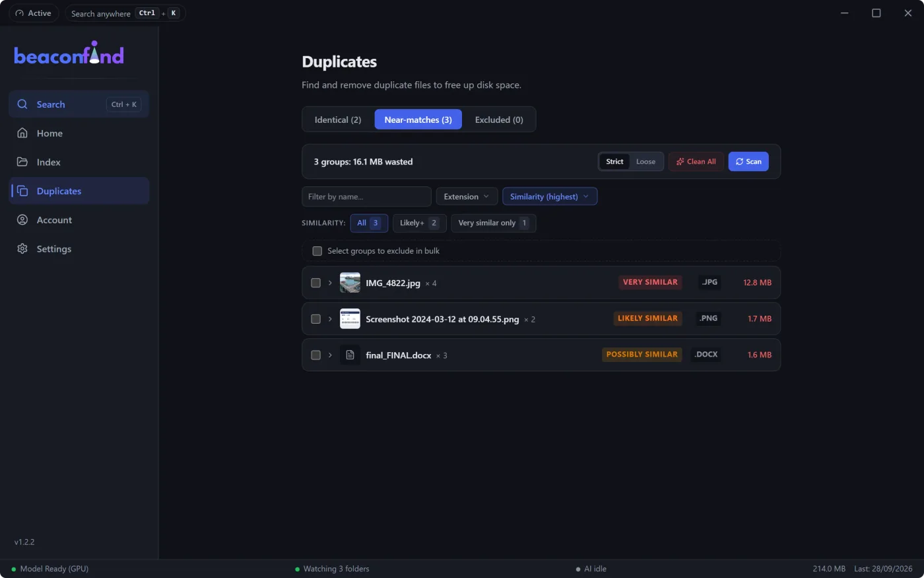Click the sparkle icon on Clean All
Screen dimensions: 924x578
(680, 162)
